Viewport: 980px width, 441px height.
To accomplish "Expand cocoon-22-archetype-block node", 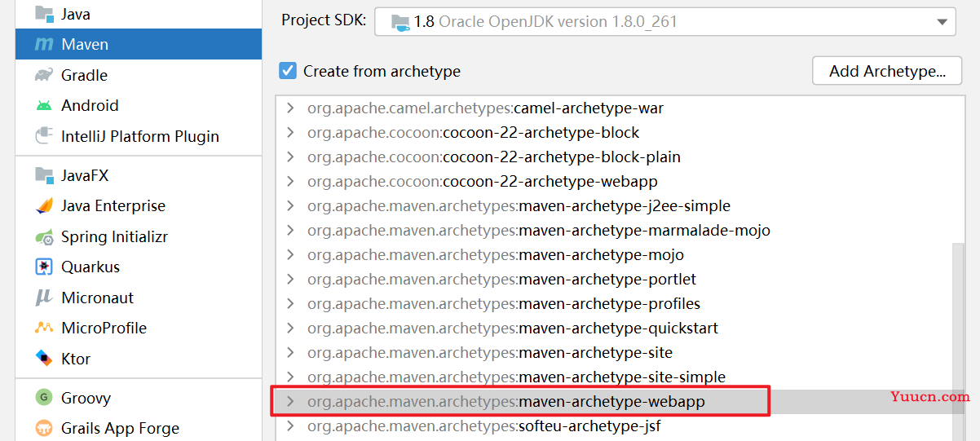I will point(289,132).
